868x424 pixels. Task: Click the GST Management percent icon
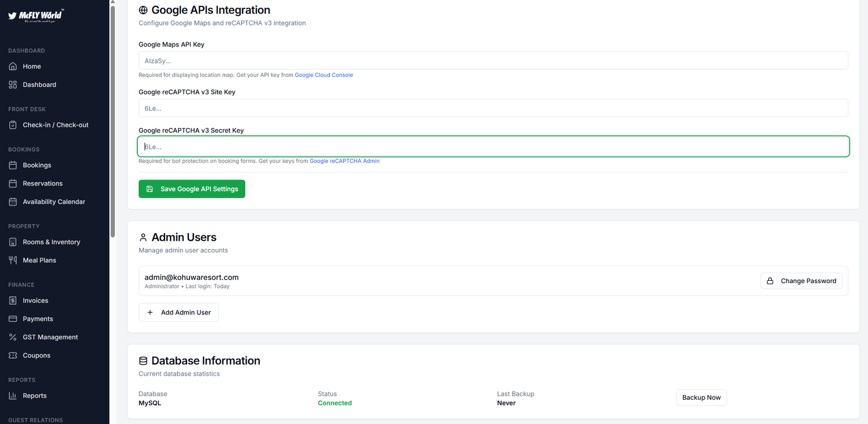(x=13, y=337)
